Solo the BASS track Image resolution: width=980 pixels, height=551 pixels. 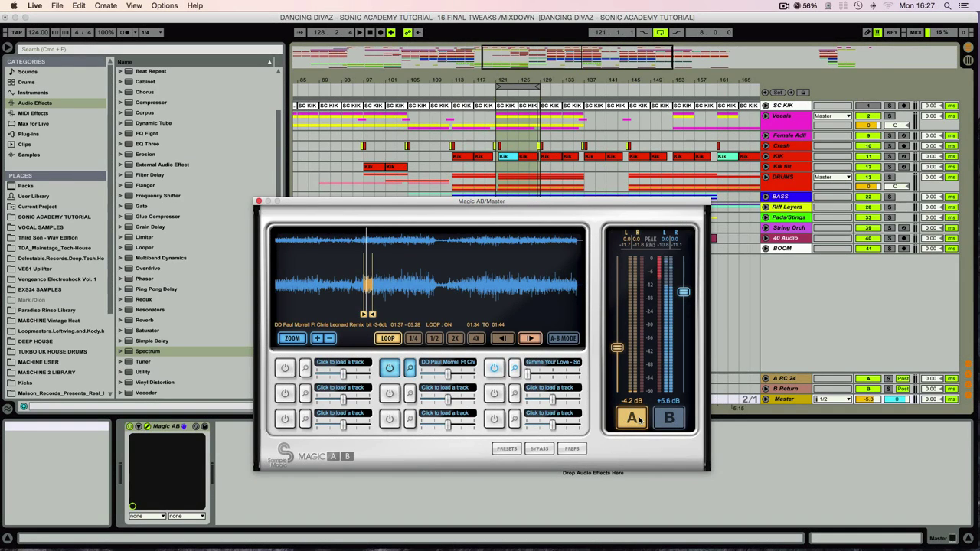(x=889, y=197)
